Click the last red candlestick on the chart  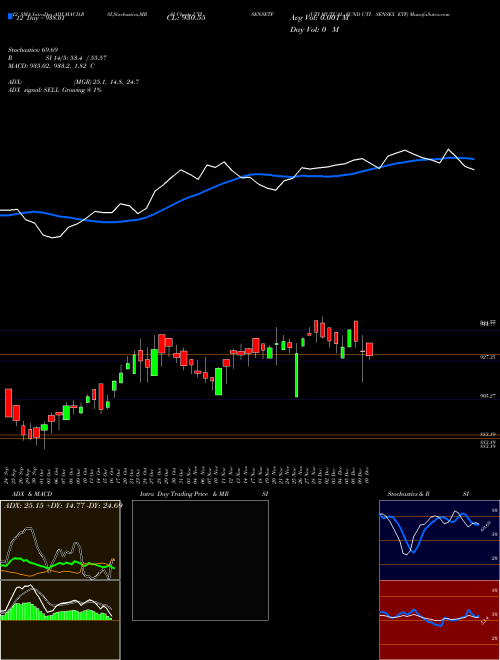[370, 349]
